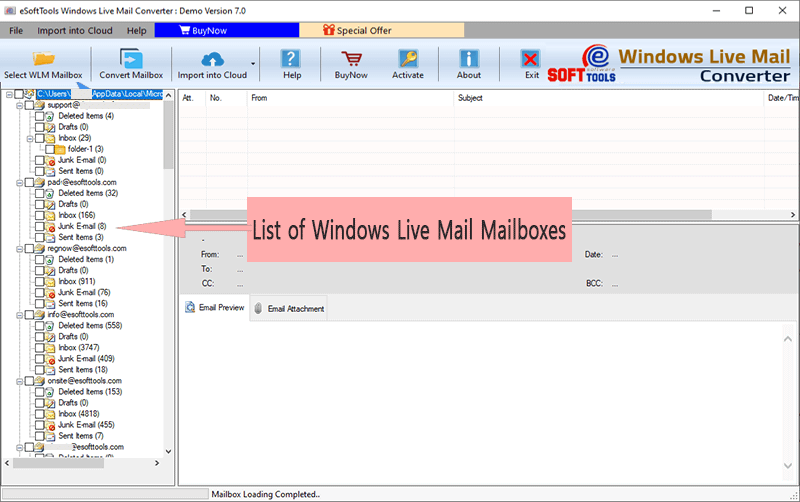Click the Sent Items (3) icon
800x502 pixels.
click(x=50, y=238)
